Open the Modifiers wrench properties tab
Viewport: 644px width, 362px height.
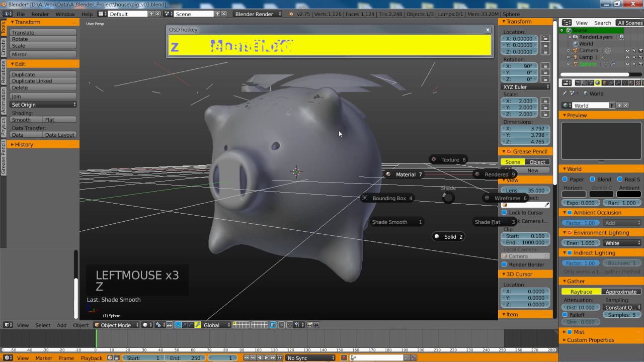click(618, 83)
